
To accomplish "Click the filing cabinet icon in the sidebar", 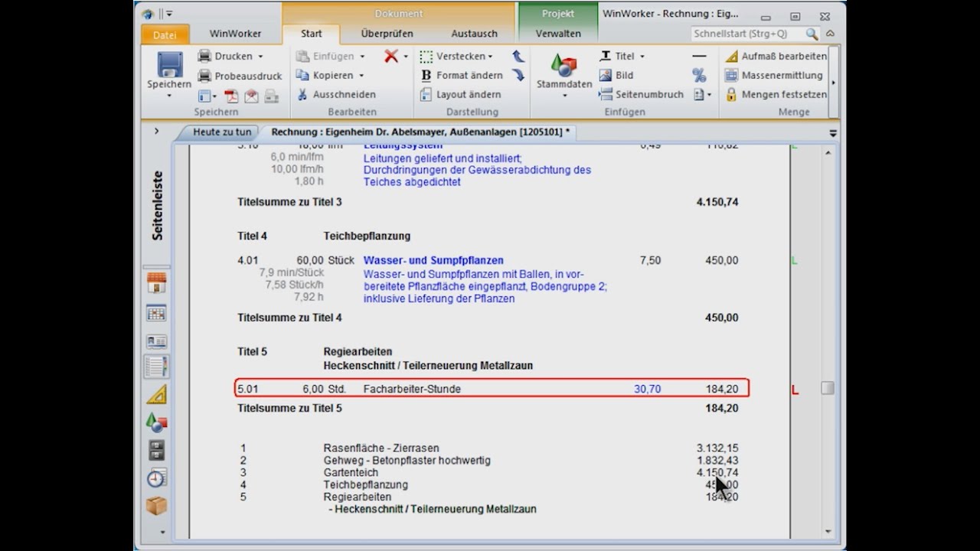I will tap(156, 450).
